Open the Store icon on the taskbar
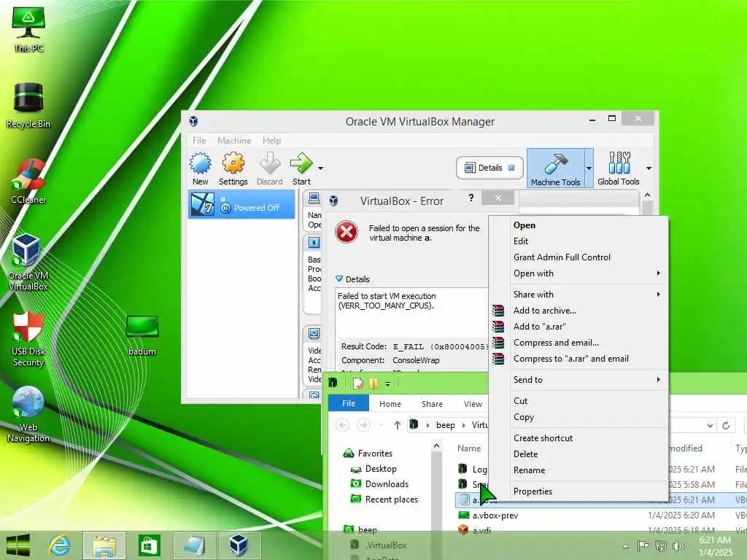 tap(149, 545)
